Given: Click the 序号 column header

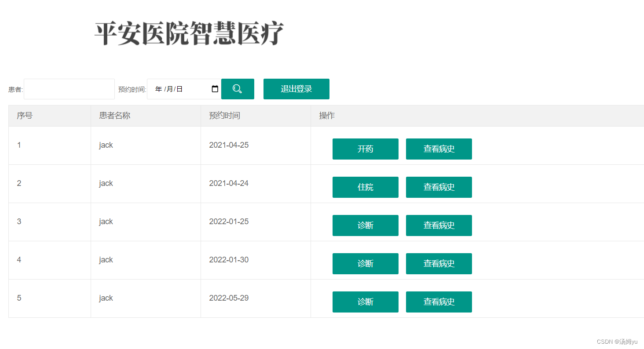Looking at the screenshot, I should (23, 115).
